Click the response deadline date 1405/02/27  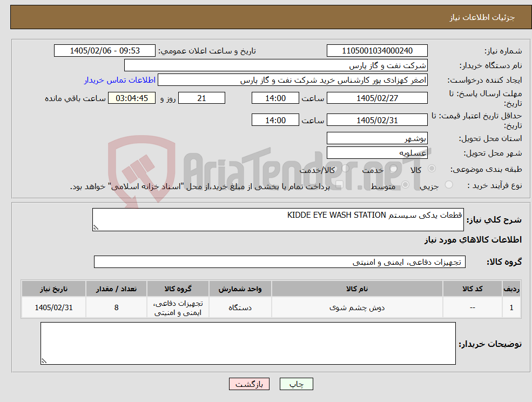[377, 98]
